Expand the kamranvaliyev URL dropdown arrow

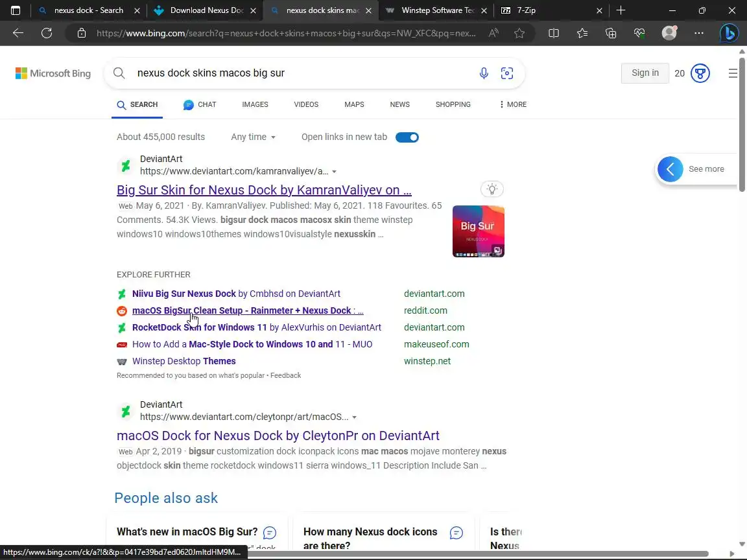(335, 171)
